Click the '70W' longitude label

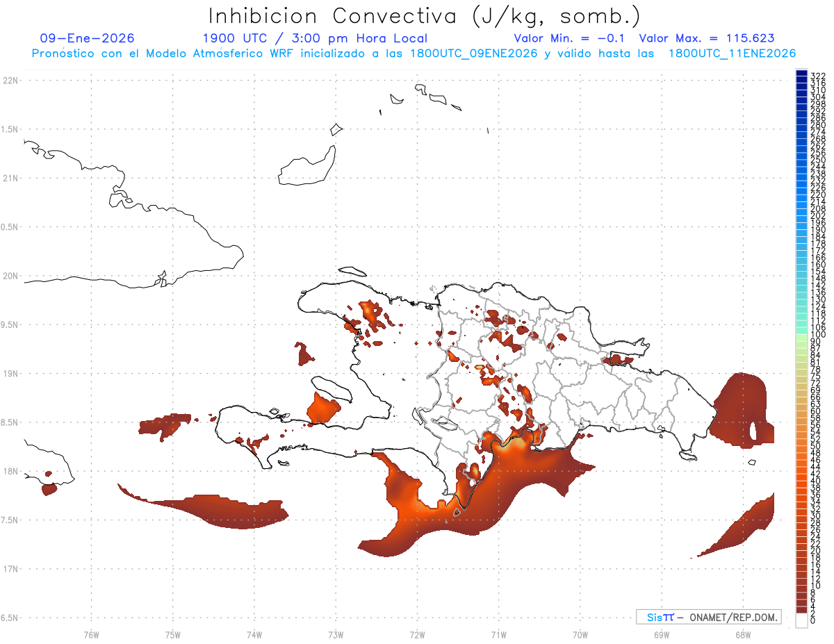[x=580, y=634]
